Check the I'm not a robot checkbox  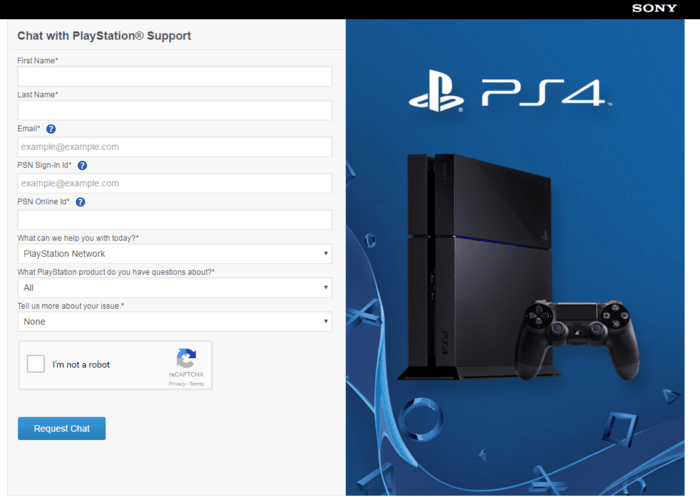pos(36,364)
